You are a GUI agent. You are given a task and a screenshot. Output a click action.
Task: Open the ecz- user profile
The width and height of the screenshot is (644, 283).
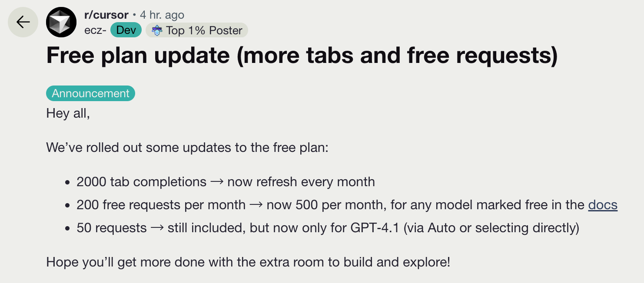tap(95, 30)
